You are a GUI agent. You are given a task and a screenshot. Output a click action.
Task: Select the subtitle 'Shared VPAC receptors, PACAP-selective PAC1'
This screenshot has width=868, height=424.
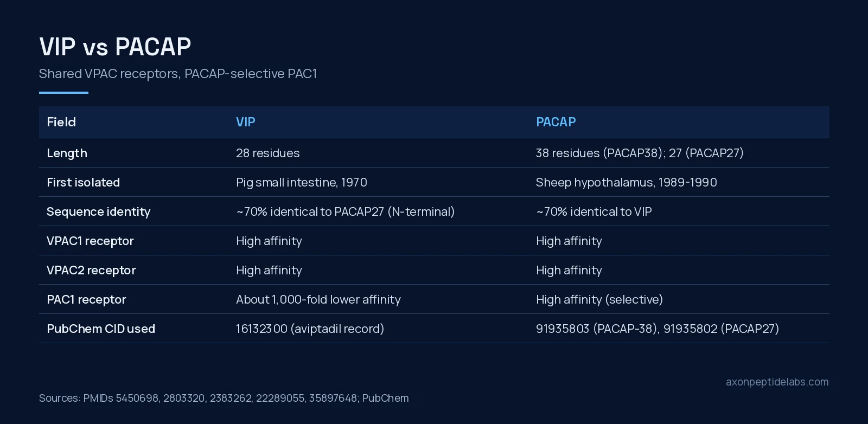click(178, 74)
